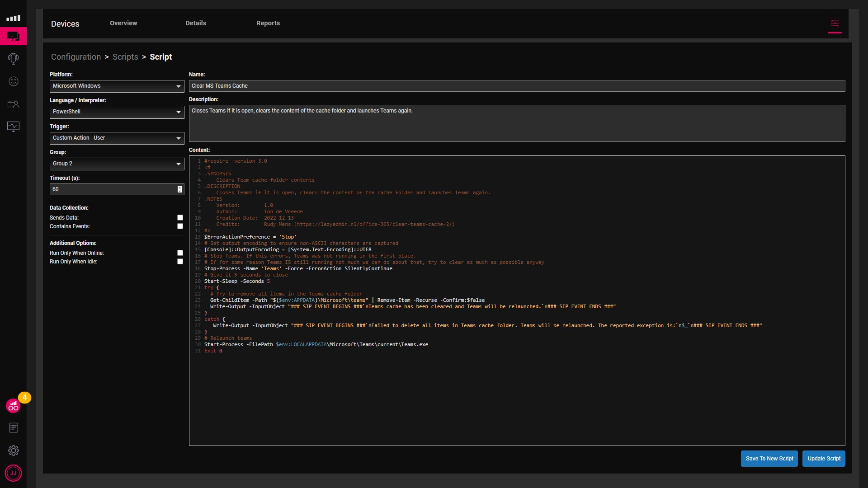
Task: Open the signal bars dashboard icon
Action: point(13,18)
